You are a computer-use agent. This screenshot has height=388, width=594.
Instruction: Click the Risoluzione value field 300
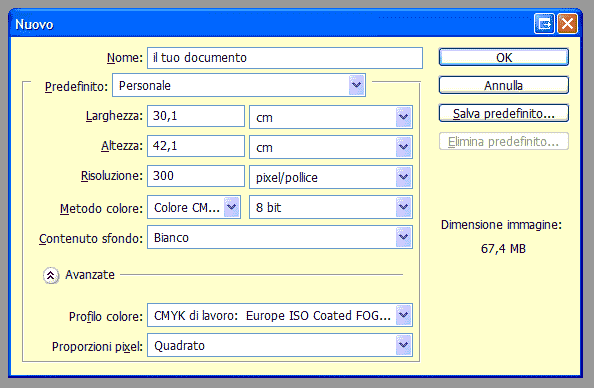pos(196,176)
